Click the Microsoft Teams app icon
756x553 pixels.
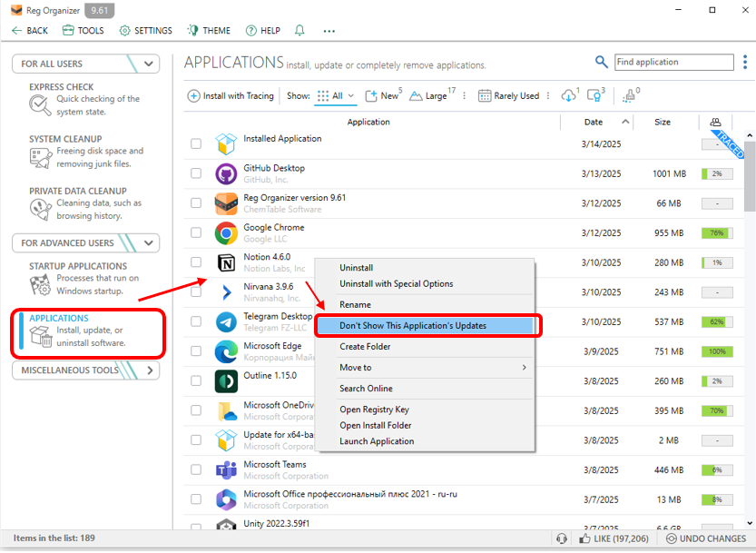coord(226,470)
